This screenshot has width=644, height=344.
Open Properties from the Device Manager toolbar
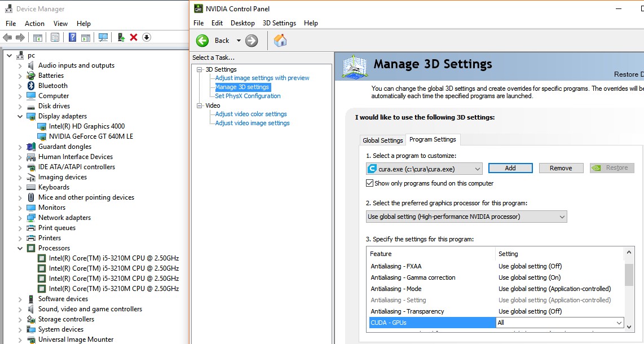(x=55, y=37)
